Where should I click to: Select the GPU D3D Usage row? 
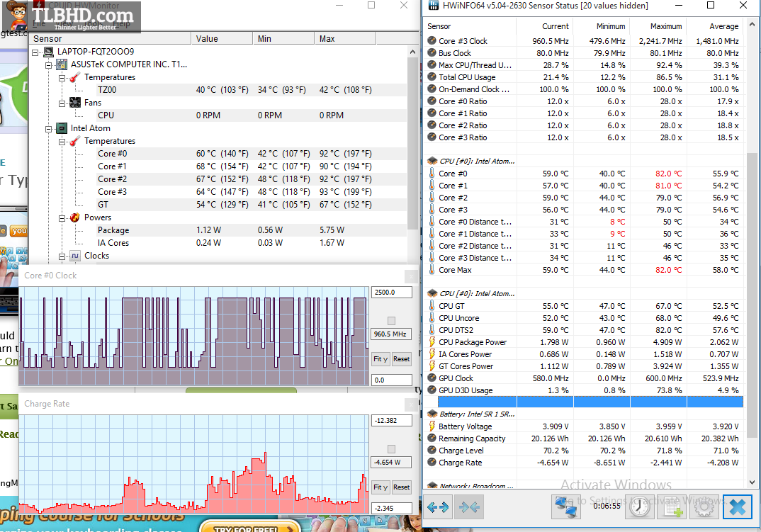(585, 390)
